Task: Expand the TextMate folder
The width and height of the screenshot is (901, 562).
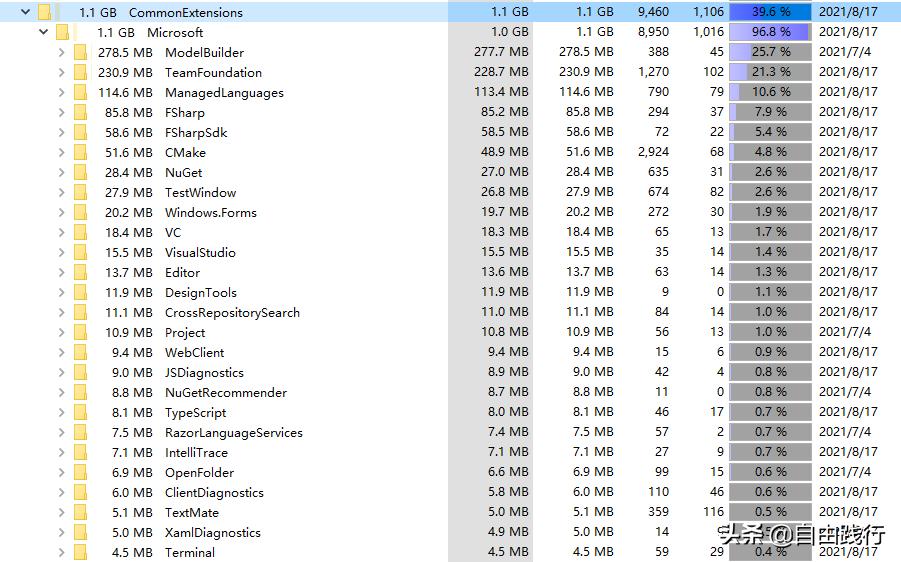Action: point(61,513)
